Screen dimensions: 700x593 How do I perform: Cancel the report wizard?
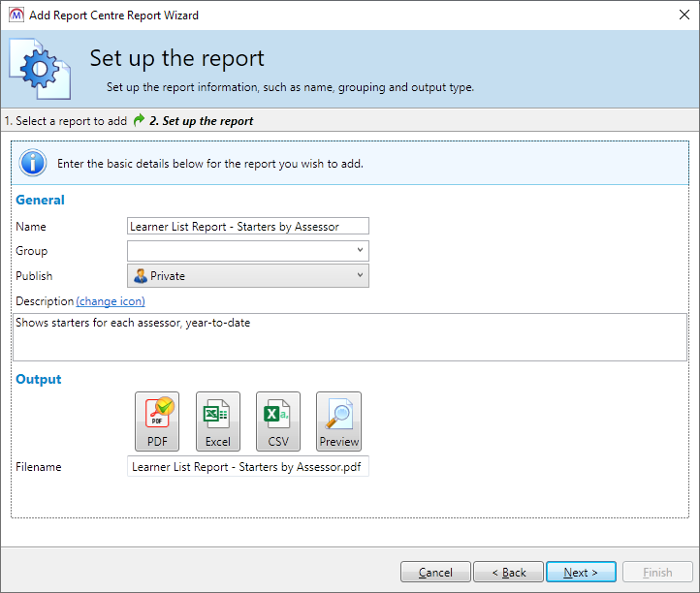click(x=435, y=573)
